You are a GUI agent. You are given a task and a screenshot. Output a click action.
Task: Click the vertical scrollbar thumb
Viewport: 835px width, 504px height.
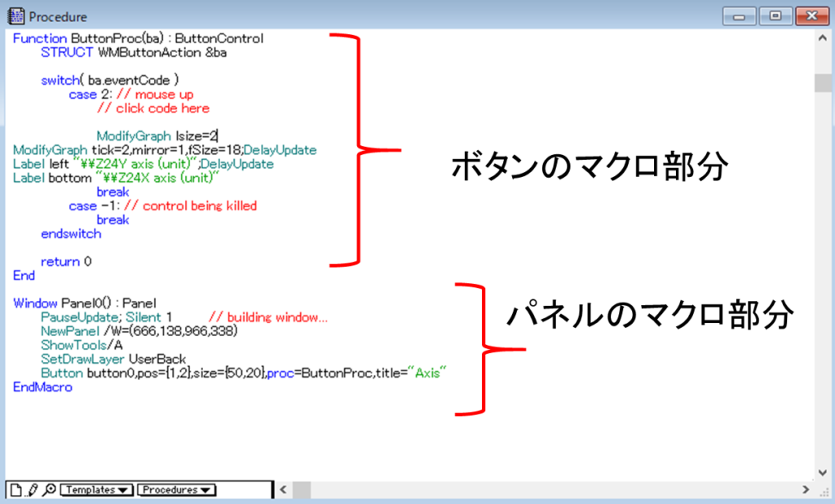click(822, 84)
